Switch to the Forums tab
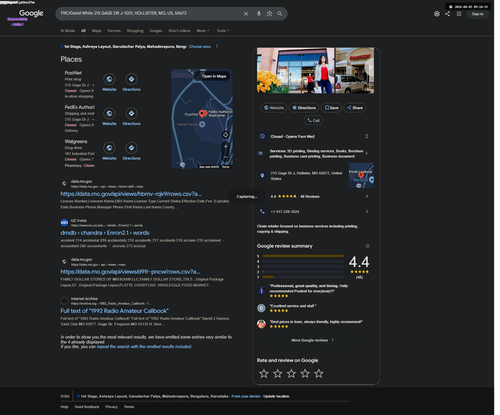Image resolution: width=500 pixels, height=415 pixels. 114,31
